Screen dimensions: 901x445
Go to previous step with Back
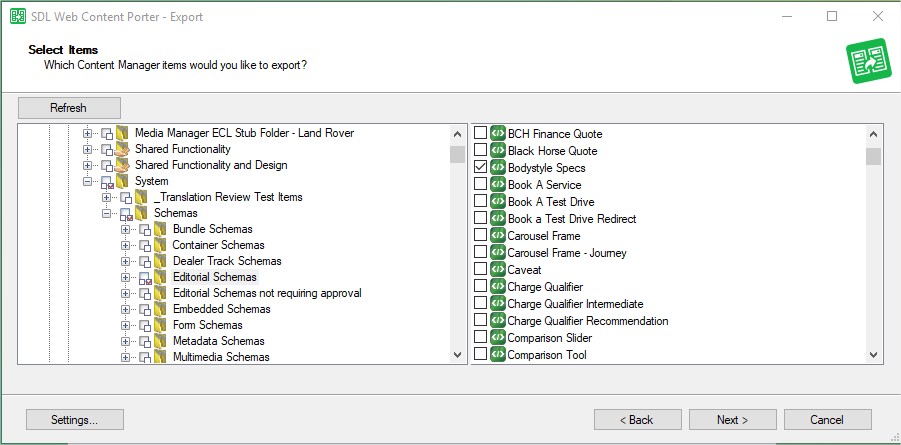click(x=638, y=420)
